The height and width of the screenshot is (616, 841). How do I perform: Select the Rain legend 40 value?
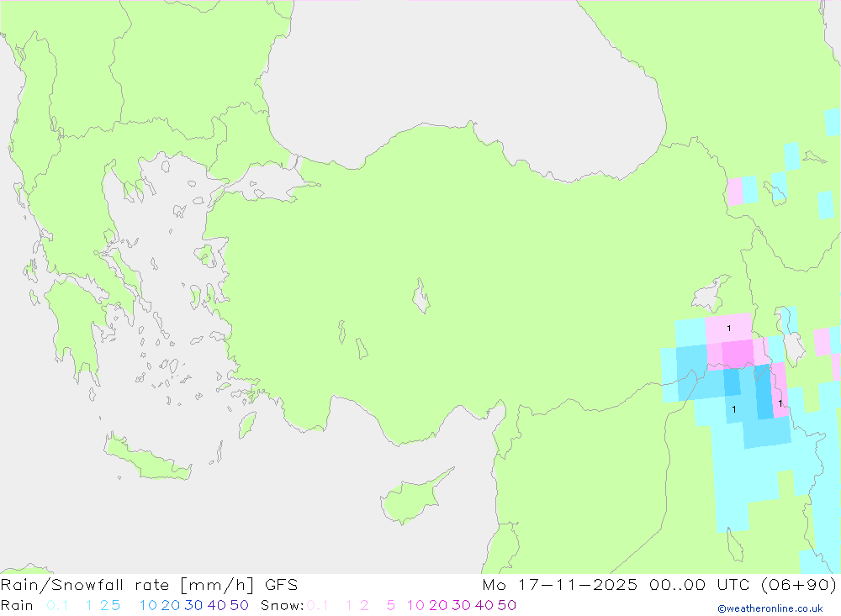(217, 605)
